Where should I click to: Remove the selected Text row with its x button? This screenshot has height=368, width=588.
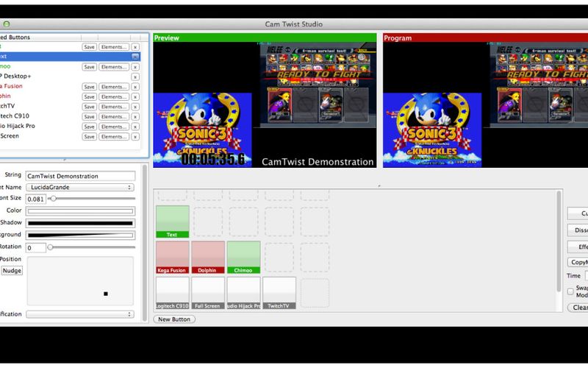click(135, 57)
